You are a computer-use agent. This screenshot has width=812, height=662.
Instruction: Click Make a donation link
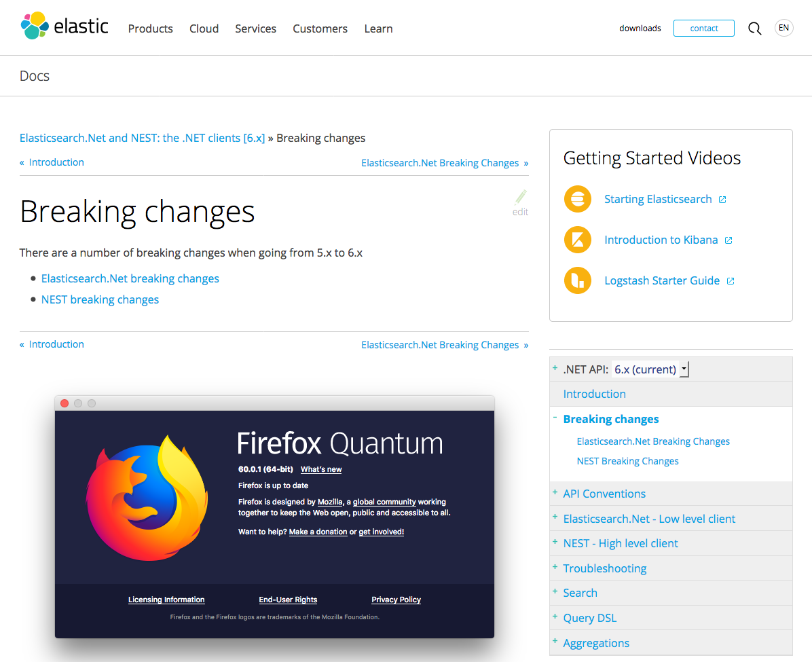[318, 532]
